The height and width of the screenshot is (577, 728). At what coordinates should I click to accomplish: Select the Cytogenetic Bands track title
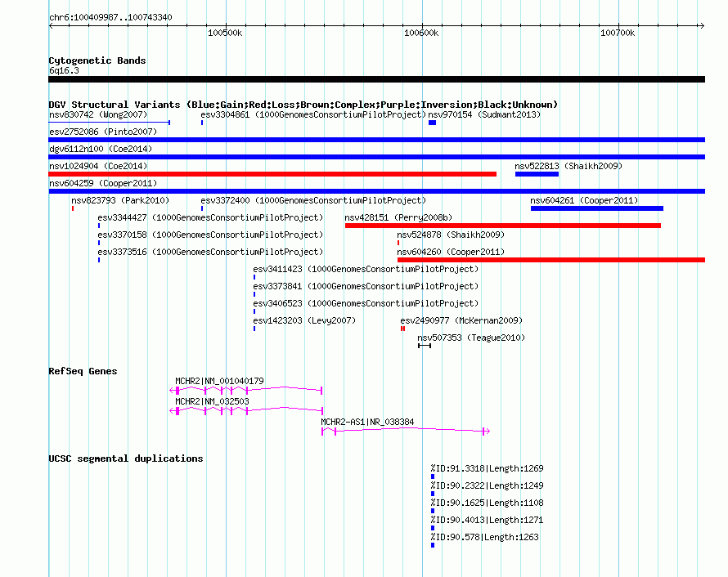(x=97, y=60)
